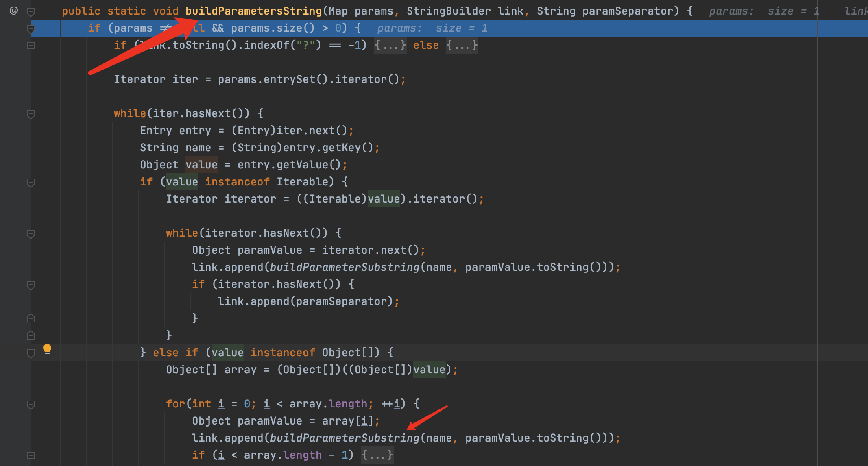The width and height of the screenshot is (868, 466).
Task: Click the 'else' keyword after folded block
Action: point(426,45)
